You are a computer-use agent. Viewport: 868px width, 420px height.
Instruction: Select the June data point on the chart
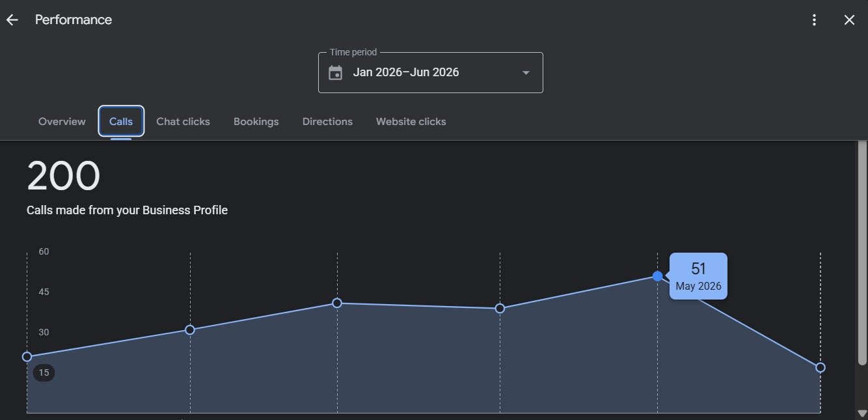pyautogui.click(x=821, y=367)
